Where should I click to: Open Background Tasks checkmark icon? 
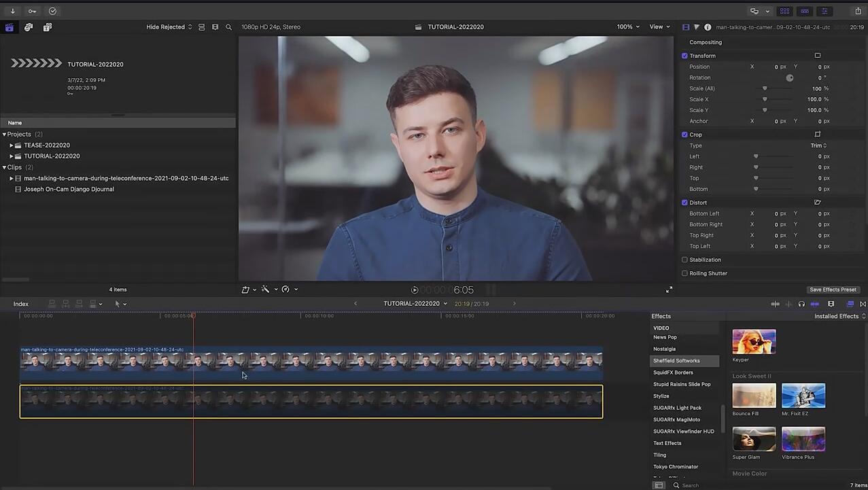53,11
